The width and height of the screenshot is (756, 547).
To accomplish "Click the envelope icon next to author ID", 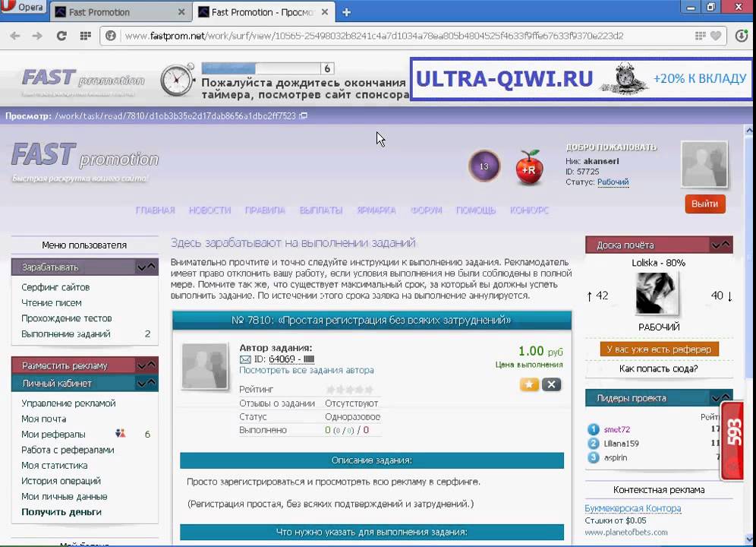I will [x=245, y=359].
